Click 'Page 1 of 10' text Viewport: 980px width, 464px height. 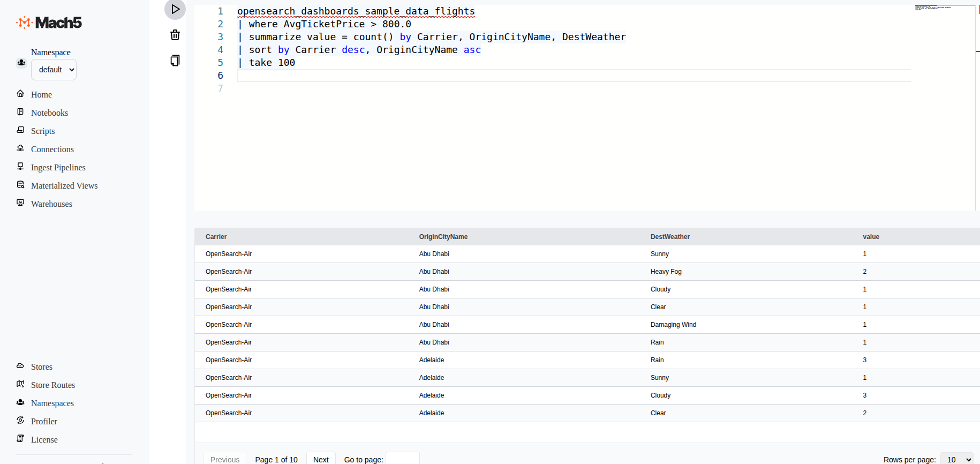(276, 460)
